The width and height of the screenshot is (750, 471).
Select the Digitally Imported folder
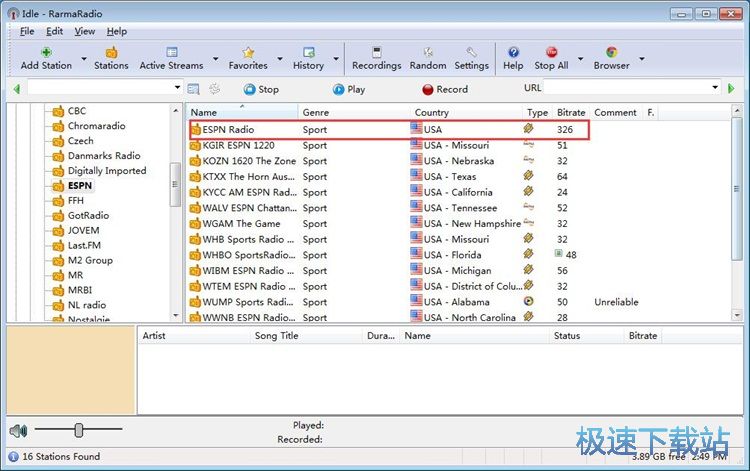click(107, 171)
